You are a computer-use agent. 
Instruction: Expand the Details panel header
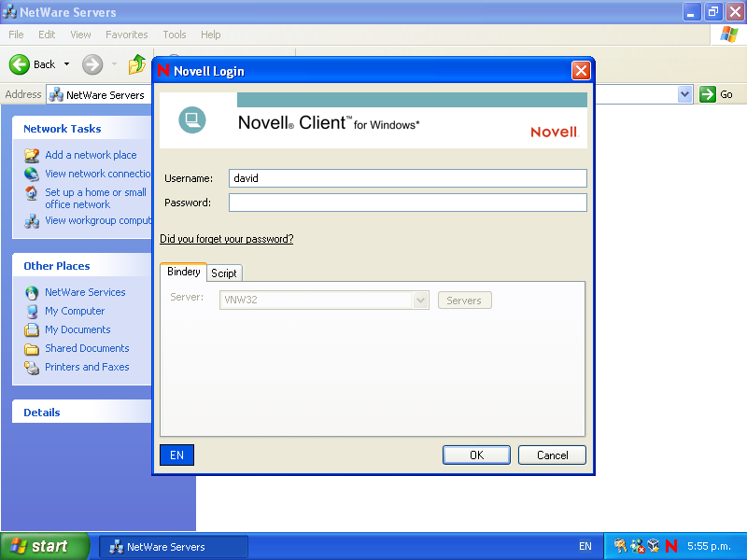[x=82, y=413]
